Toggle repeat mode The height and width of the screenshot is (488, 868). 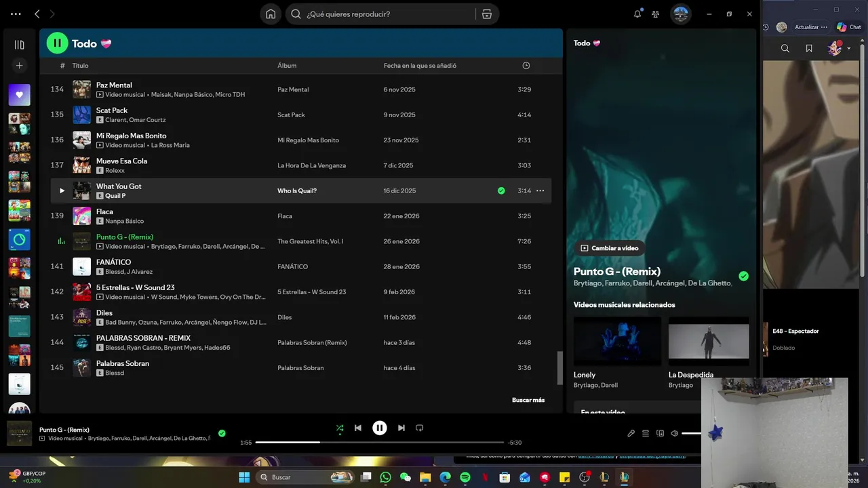click(419, 428)
